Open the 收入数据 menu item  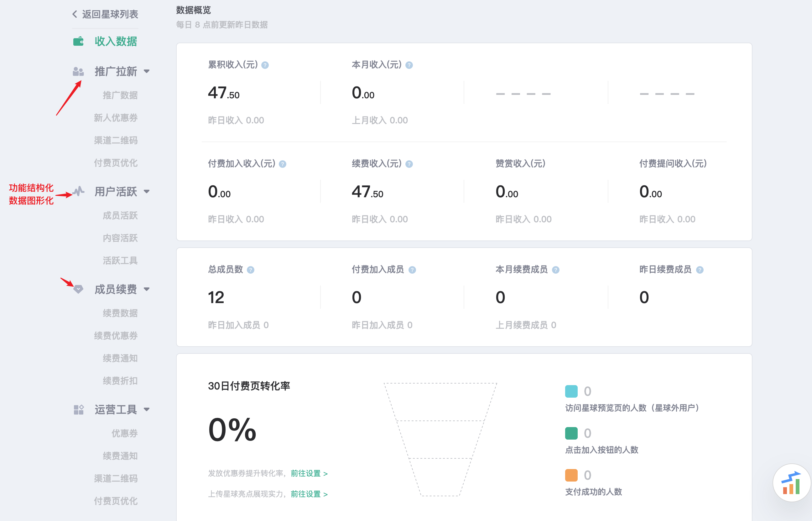116,41
